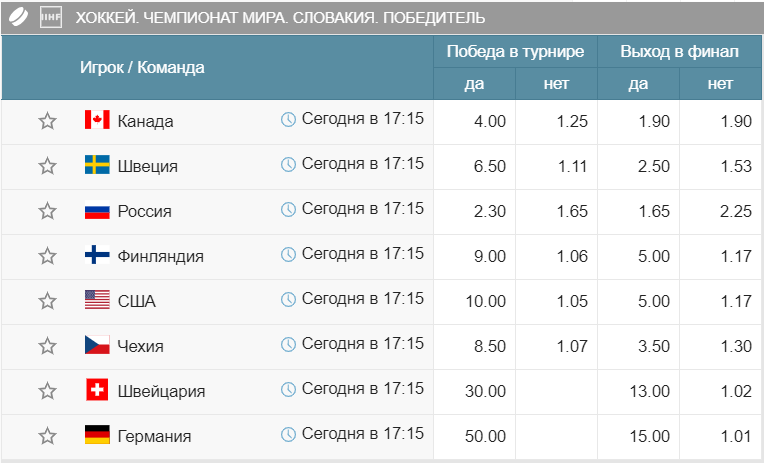
Task: Click the Czech flag icon
Action: [x=97, y=346]
